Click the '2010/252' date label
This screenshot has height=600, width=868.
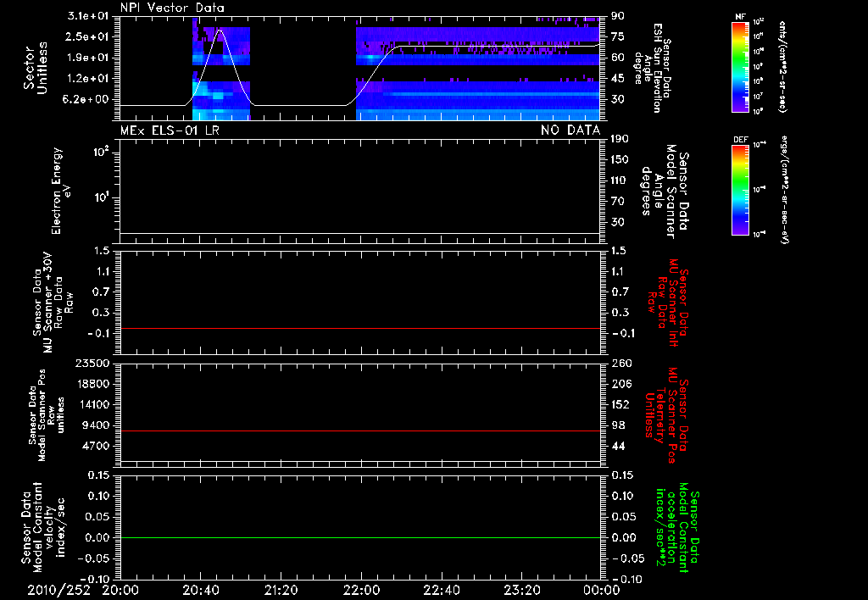(58, 590)
